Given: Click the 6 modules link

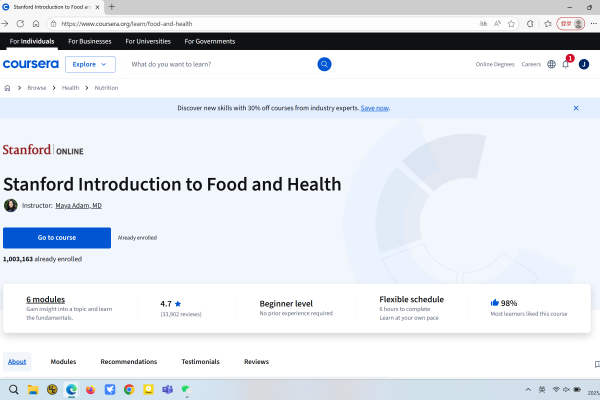Looking at the screenshot, I should (x=46, y=299).
